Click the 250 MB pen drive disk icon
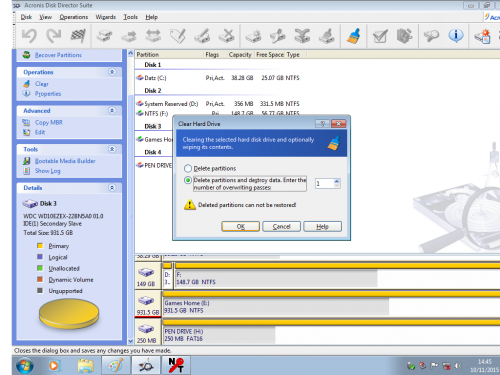This screenshot has width=500, height=375. (x=146, y=329)
